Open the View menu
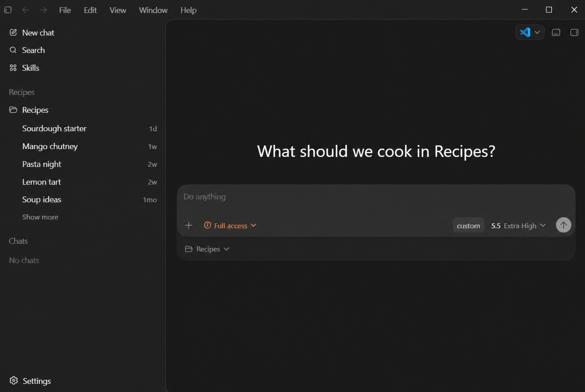585x392 pixels. coord(118,10)
